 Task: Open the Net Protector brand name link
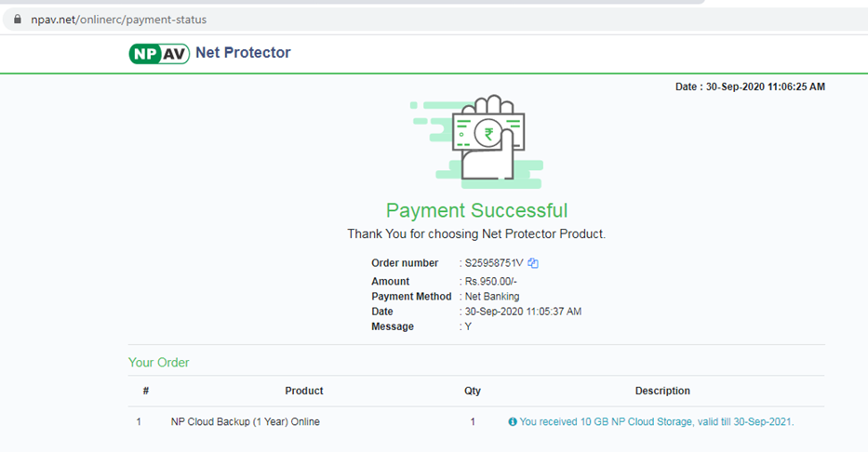(x=243, y=53)
